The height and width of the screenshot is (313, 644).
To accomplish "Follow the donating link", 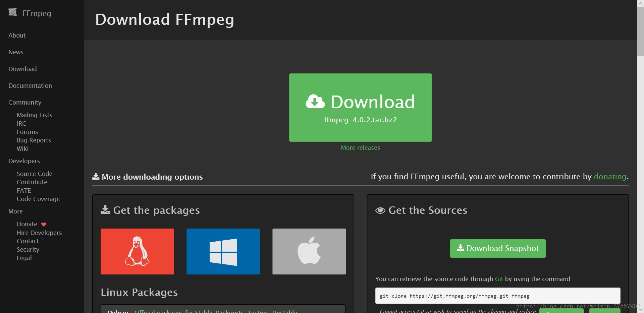I will click(610, 176).
